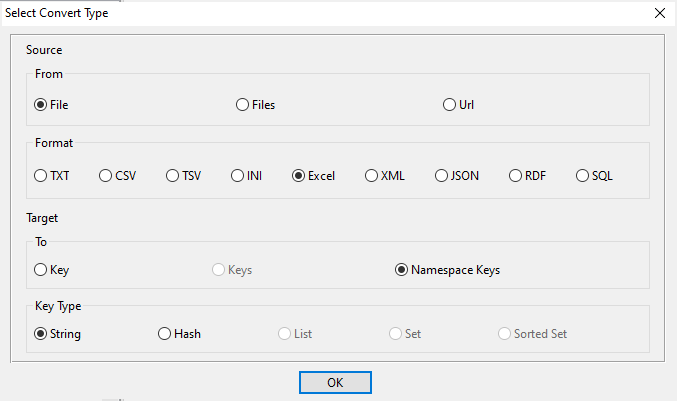677x401 pixels.
Task: Pick the TXT format option
Action: pos(41,175)
